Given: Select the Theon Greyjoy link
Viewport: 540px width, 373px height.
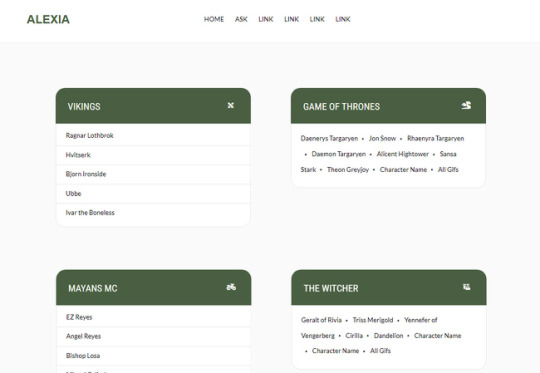Looking at the screenshot, I should pyautogui.click(x=348, y=169).
